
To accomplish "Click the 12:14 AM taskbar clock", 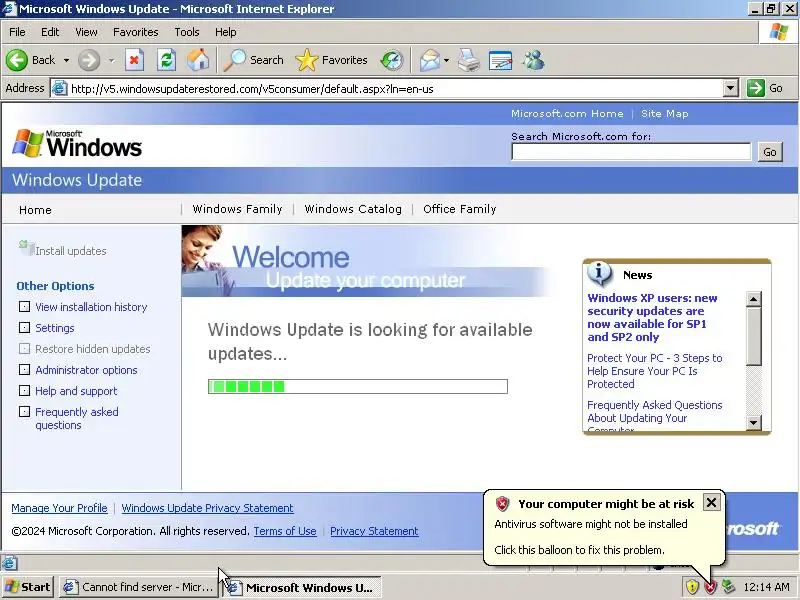I will (x=767, y=587).
